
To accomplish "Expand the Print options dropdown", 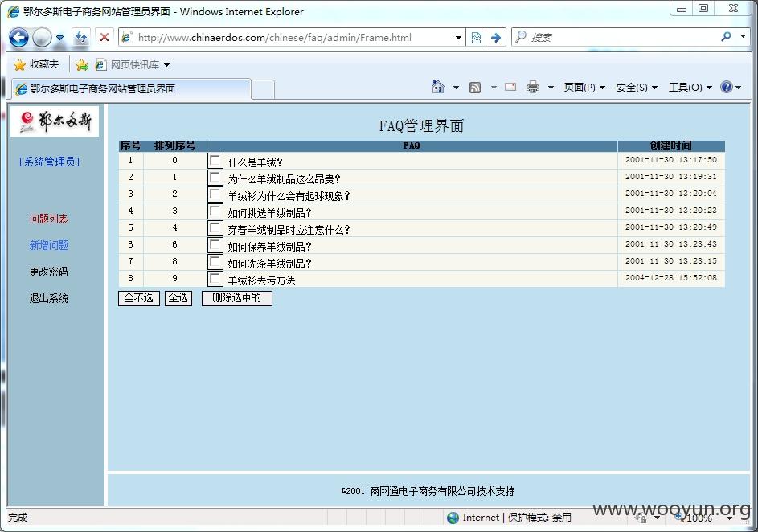I will click(551, 88).
